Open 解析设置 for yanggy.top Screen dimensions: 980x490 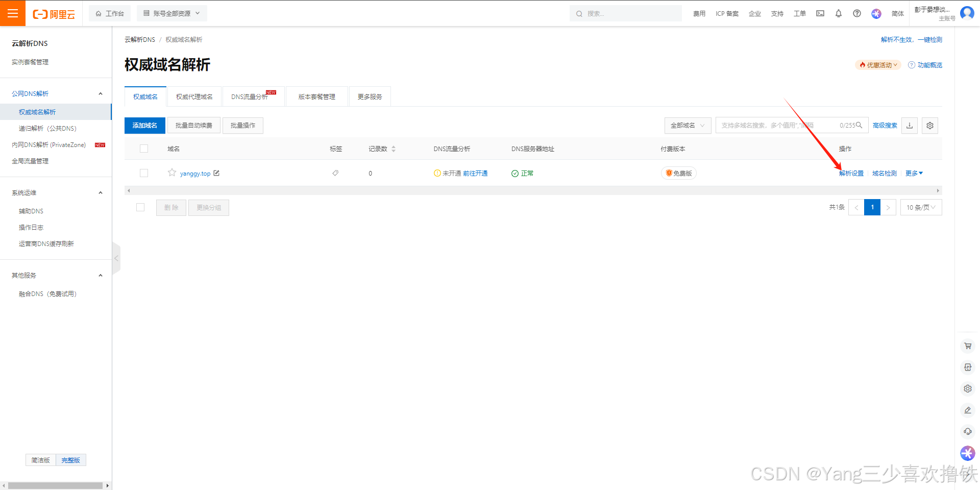pyautogui.click(x=851, y=173)
